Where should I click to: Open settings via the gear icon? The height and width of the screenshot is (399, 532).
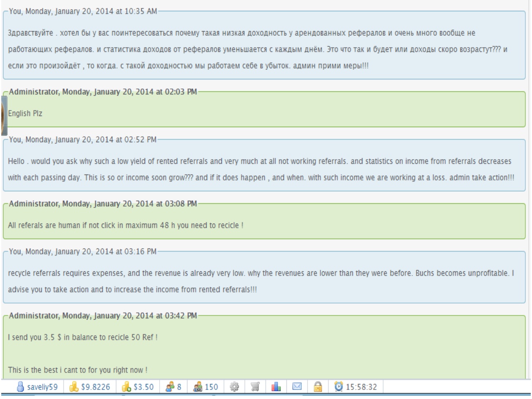click(x=234, y=387)
